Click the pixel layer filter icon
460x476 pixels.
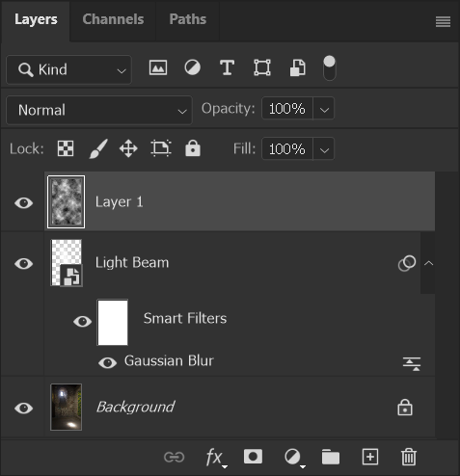coord(158,67)
